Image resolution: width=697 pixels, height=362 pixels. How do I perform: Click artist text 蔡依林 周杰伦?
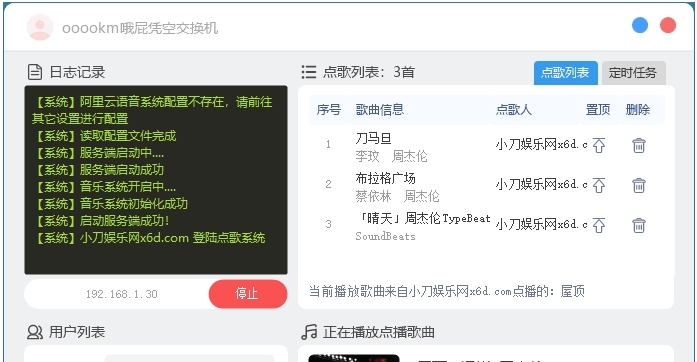click(x=397, y=196)
